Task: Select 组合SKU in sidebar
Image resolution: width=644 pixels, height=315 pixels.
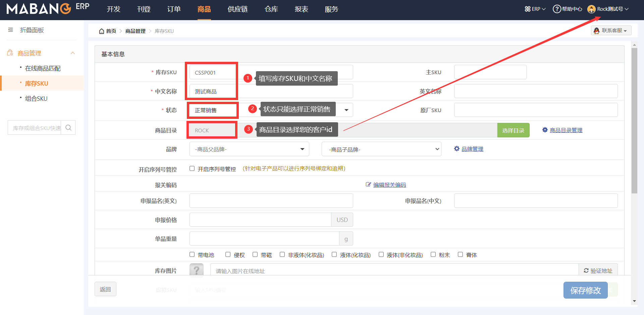Action: [x=36, y=99]
